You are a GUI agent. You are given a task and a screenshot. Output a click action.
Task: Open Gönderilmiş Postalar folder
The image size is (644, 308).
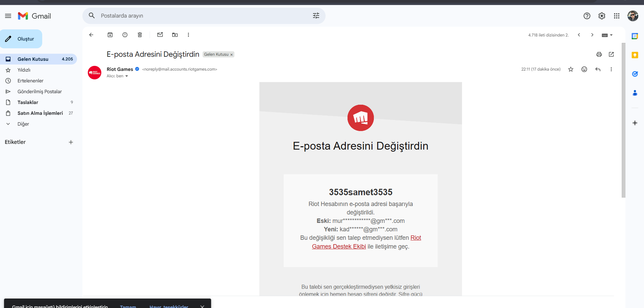(38, 92)
